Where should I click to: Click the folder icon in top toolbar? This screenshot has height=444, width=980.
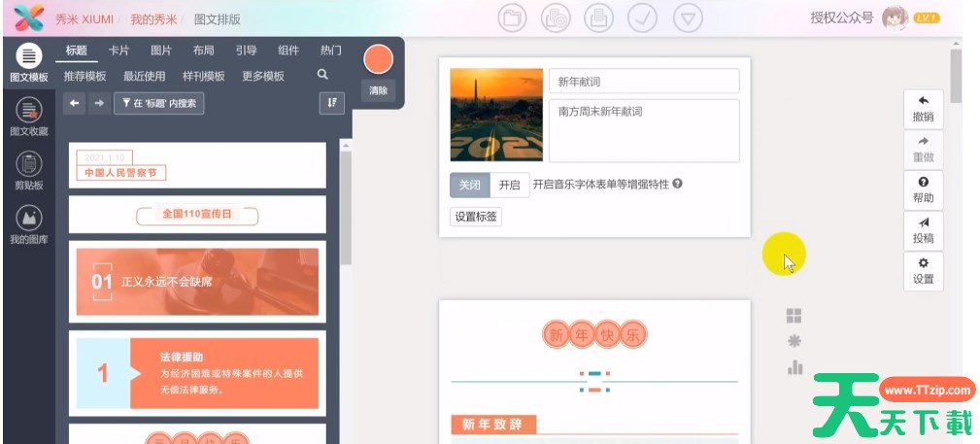[511, 17]
